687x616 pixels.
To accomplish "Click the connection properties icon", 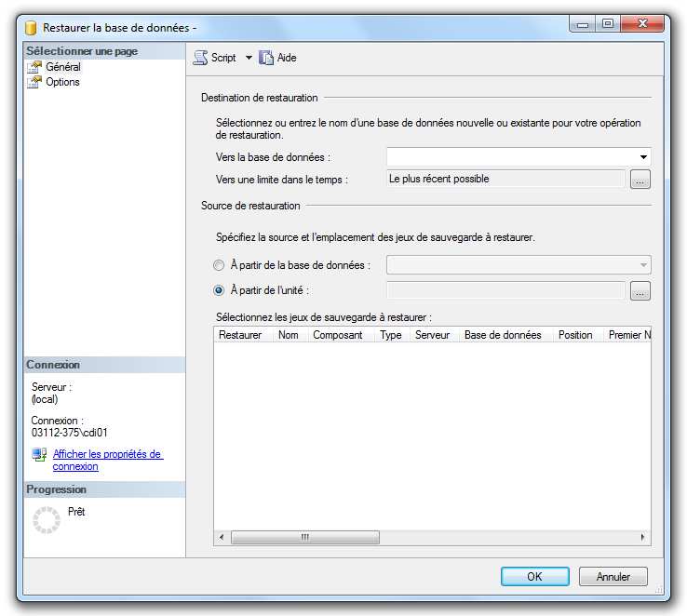I will click(x=39, y=455).
